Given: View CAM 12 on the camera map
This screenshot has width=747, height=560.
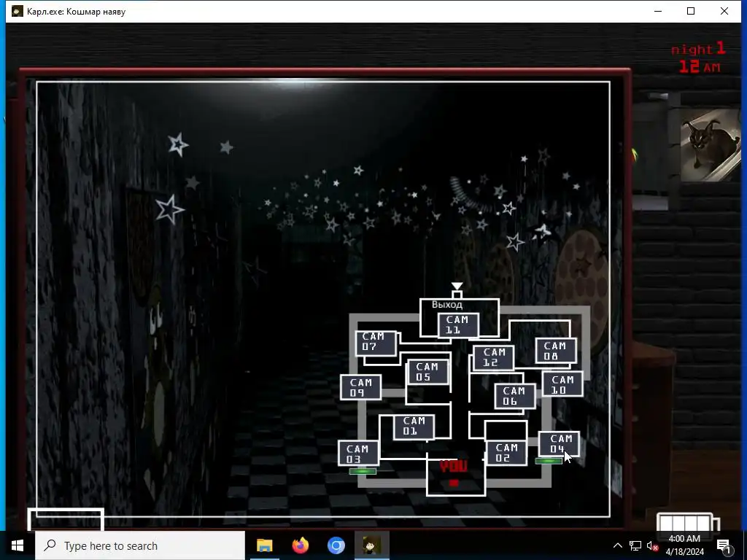Looking at the screenshot, I should (494, 357).
